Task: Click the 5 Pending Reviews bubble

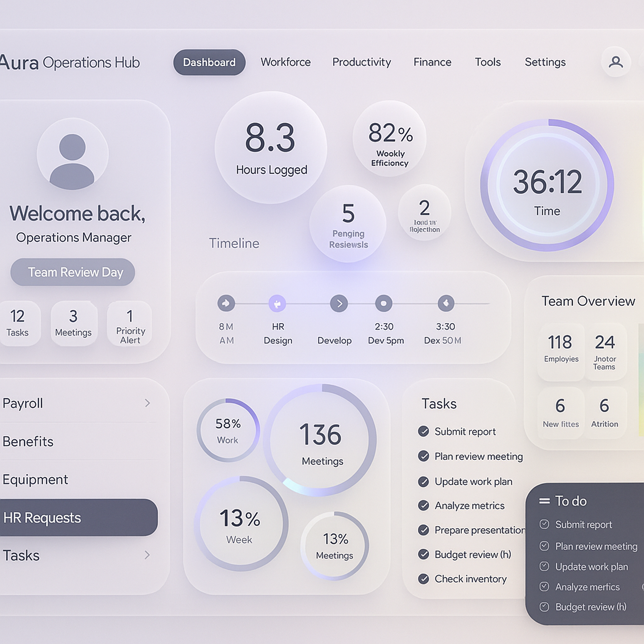Action: (348, 224)
